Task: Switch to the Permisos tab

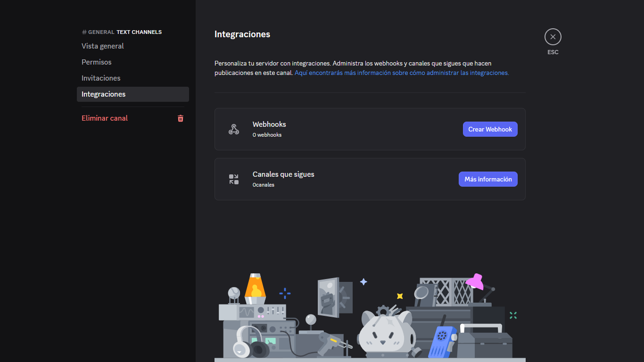Action: point(96,62)
